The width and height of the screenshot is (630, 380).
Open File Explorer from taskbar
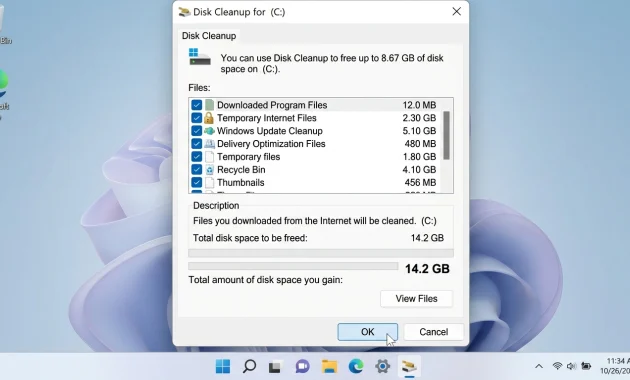pos(329,366)
